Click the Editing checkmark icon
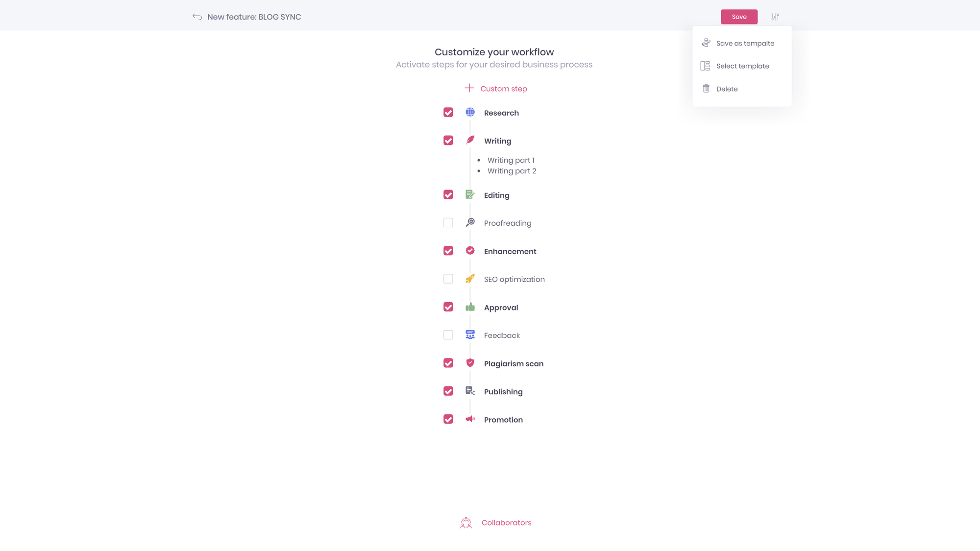Image resolution: width=980 pixels, height=551 pixels. [x=448, y=194]
